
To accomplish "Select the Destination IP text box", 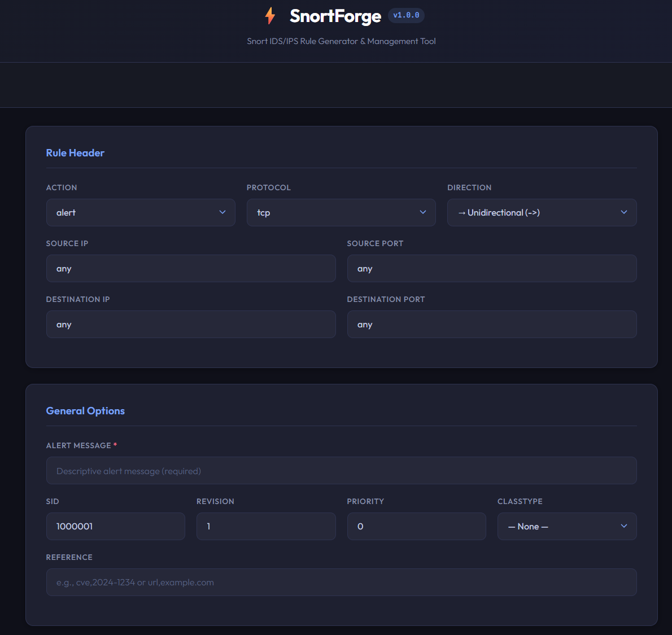I will pos(191,325).
